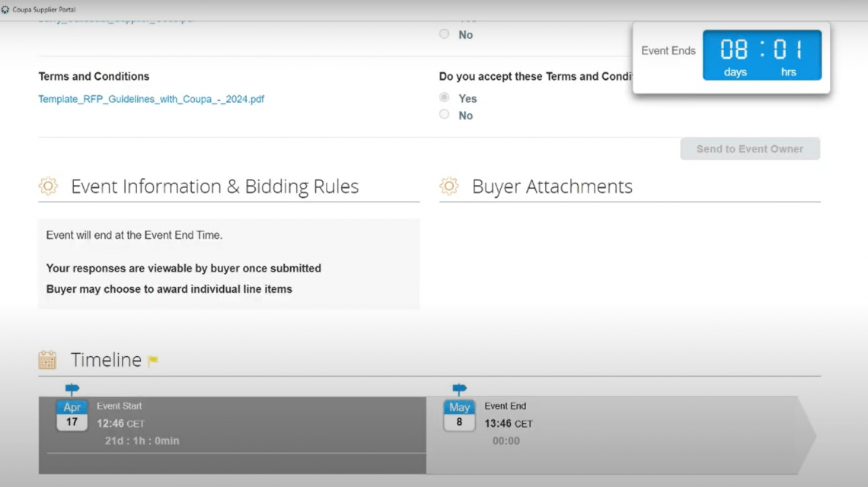Click the Coupa Supplier Portal window title
This screenshot has width=868, height=487.
pyautogui.click(x=43, y=9)
